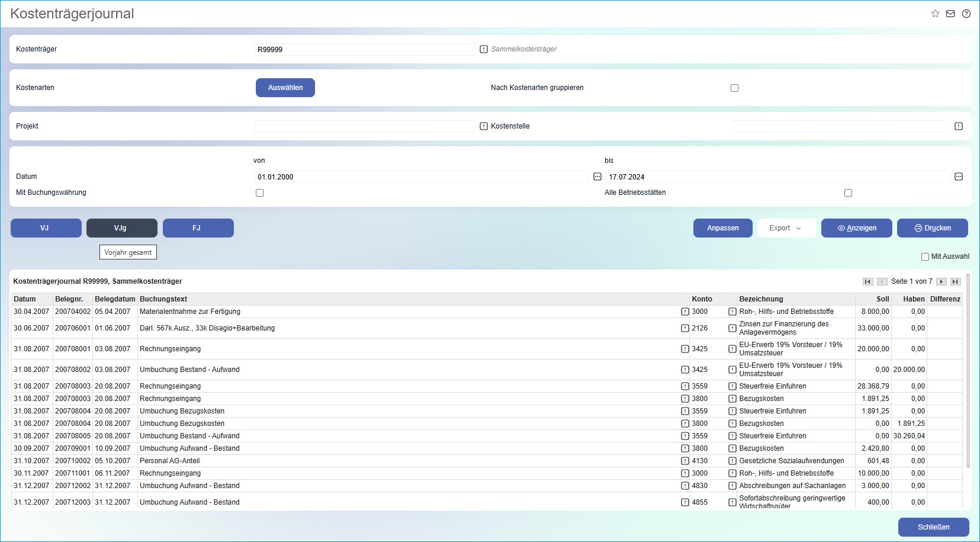Check the Alle Betriebsstätten option
The image size is (980, 542).
848,193
